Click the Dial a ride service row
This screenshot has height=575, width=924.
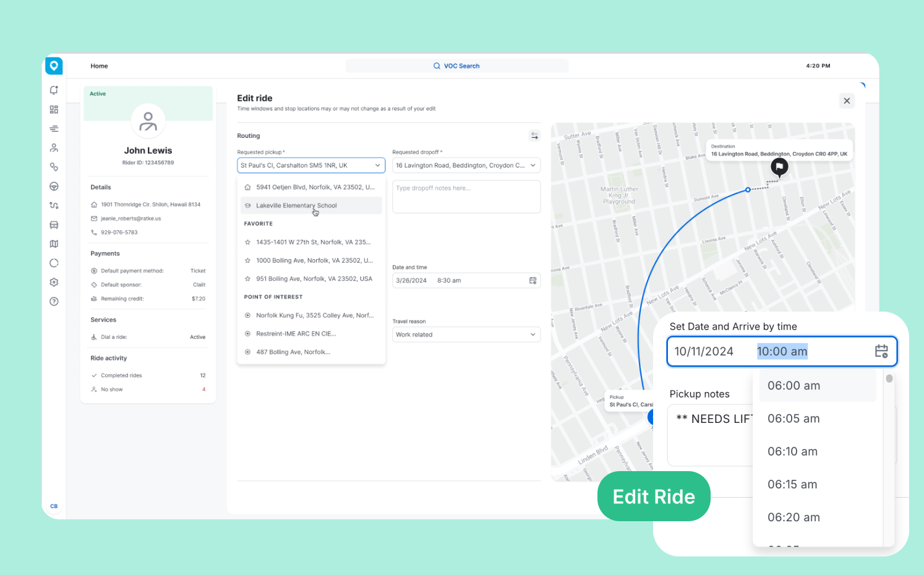tap(148, 337)
